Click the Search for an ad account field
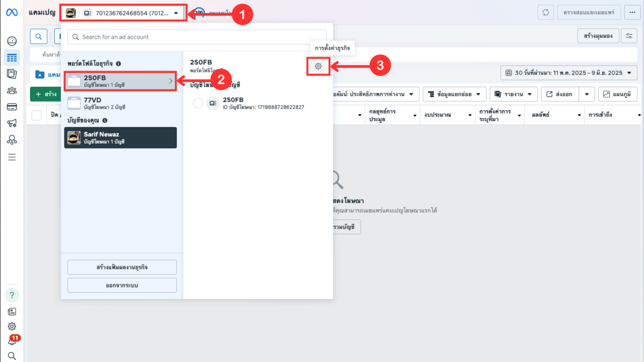Screen dimensions: 644x362 [x=197, y=37]
